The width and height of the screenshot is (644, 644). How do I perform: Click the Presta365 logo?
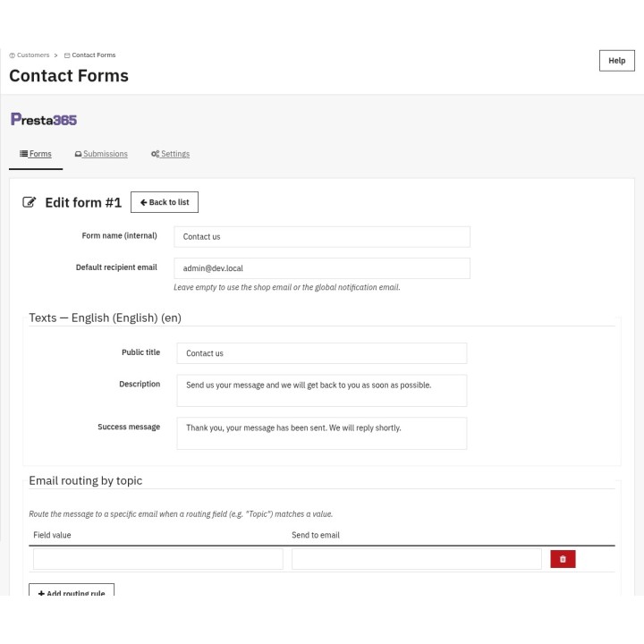point(44,120)
